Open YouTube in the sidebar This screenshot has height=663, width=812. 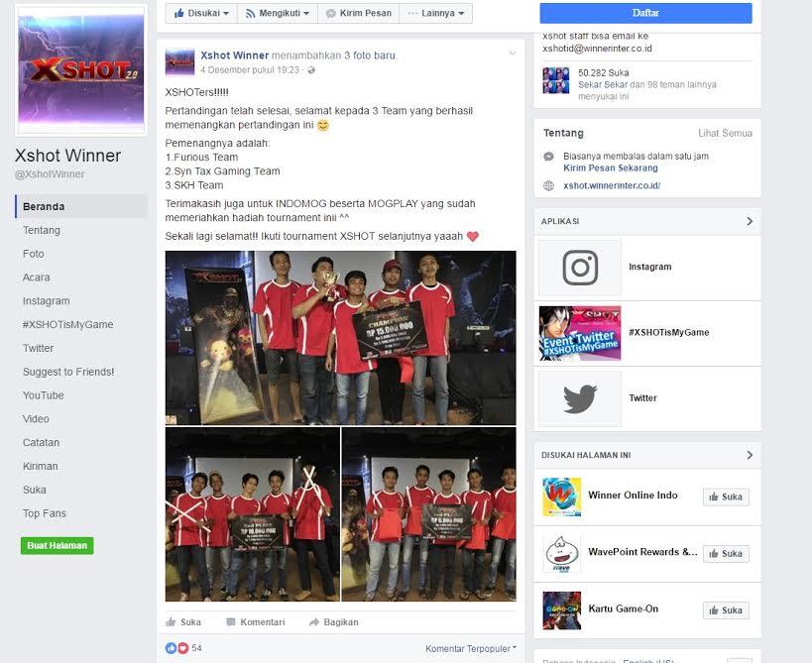pyautogui.click(x=43, y=395)
